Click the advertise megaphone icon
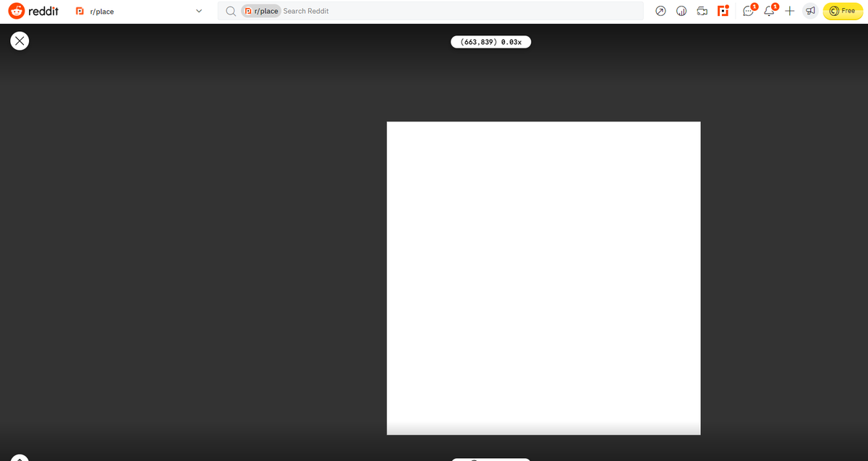868x461 pixels. pos(810,12)
